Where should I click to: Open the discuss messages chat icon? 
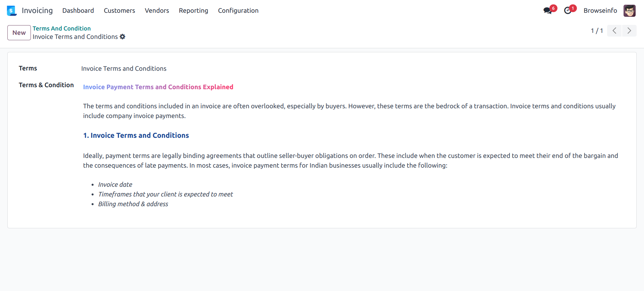tap(548, 11)
